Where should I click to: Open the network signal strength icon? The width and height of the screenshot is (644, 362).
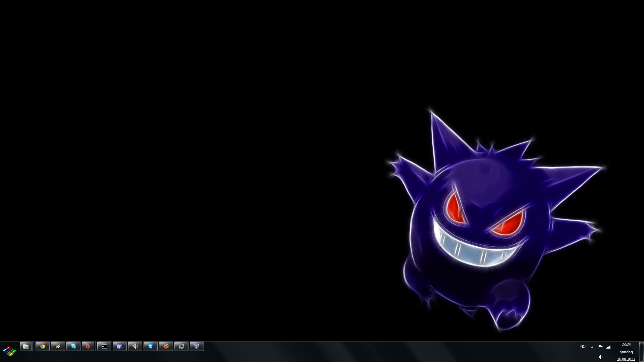click(x=608, y=347)
